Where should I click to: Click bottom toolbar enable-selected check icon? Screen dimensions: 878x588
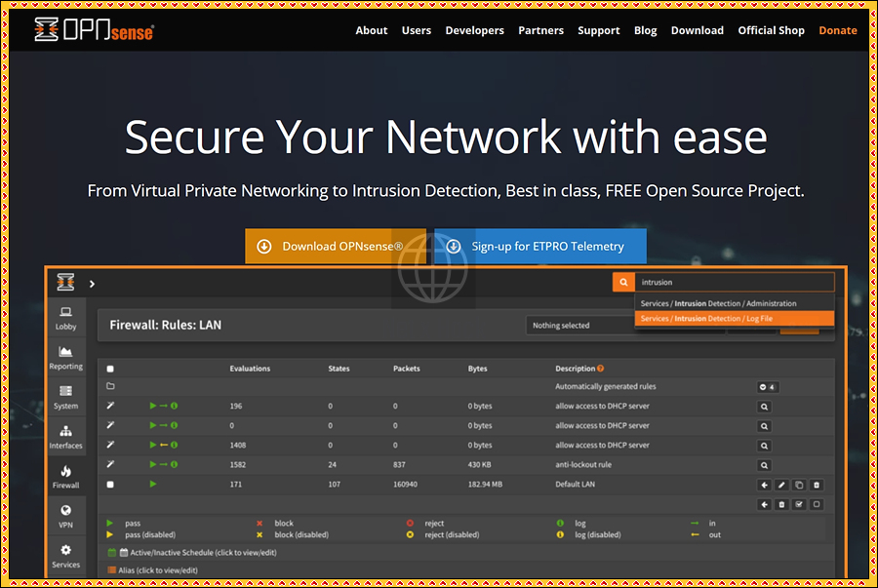[799, 505]
